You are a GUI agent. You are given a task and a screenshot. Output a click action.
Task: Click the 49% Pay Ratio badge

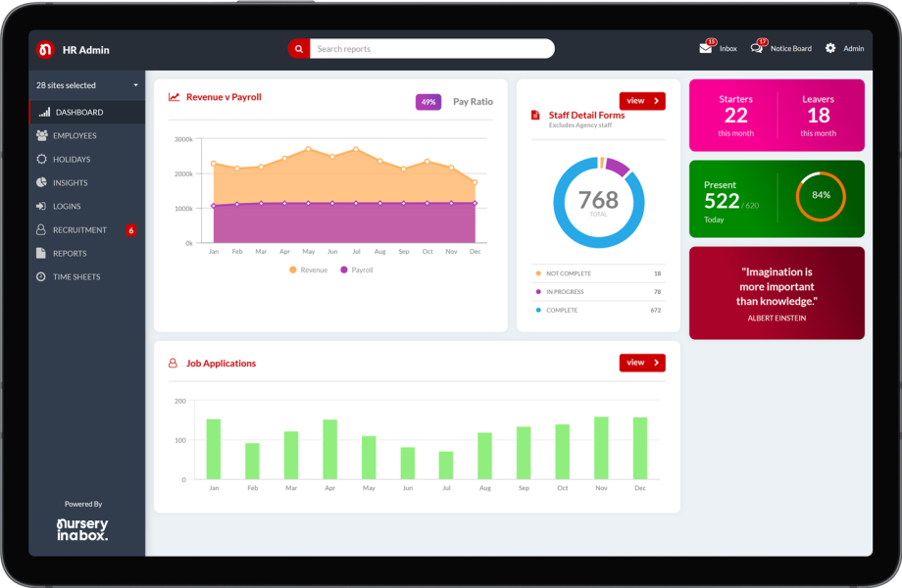(427, 101)
